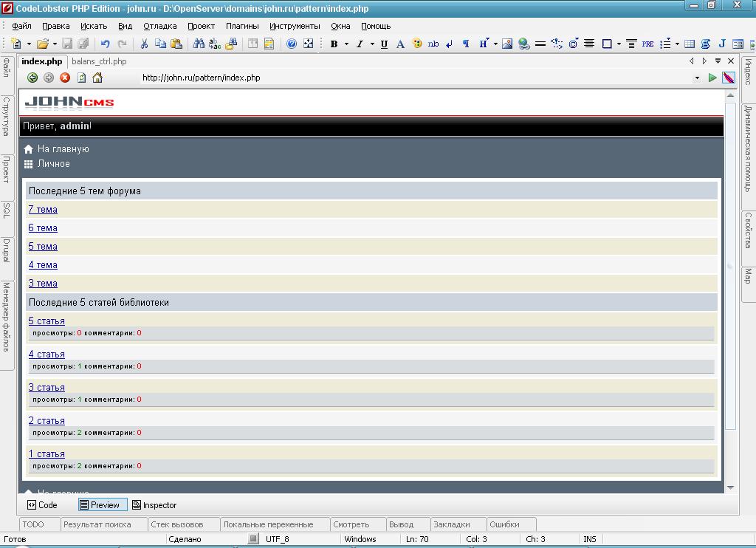Toggle Underline formatting button
The image size is (756, 548).
tap(384, 44)
